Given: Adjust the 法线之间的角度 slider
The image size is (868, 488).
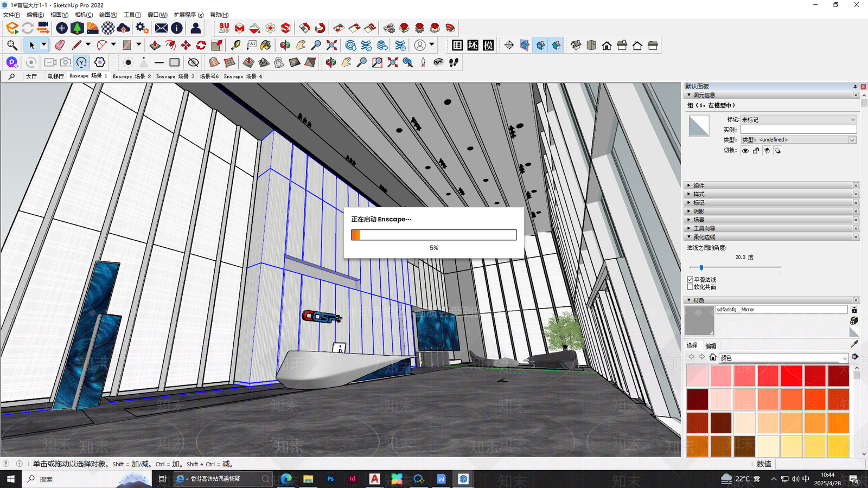Looking at the screenshot, I should click(701, 267).
